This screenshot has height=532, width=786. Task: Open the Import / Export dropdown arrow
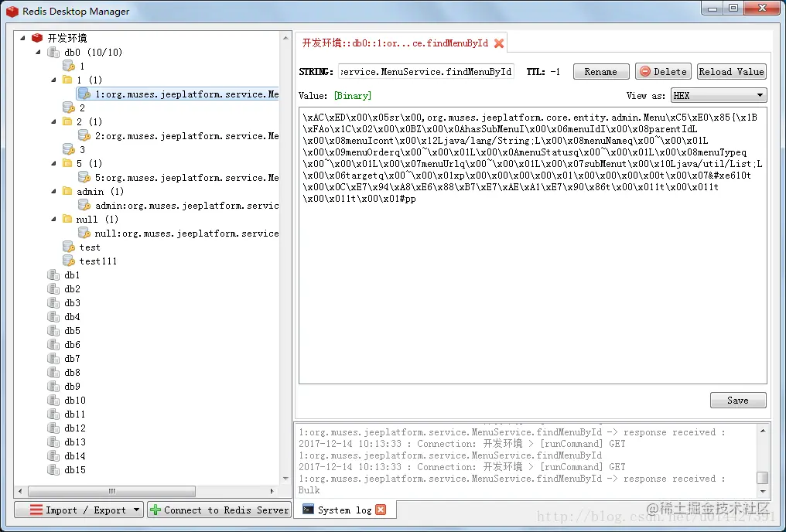pos(136,510)
